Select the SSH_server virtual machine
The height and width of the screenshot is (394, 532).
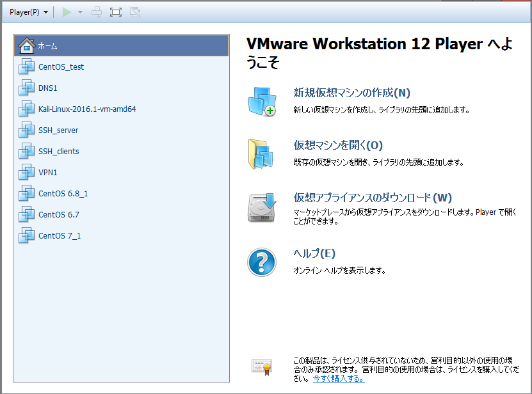pos(122,130)
